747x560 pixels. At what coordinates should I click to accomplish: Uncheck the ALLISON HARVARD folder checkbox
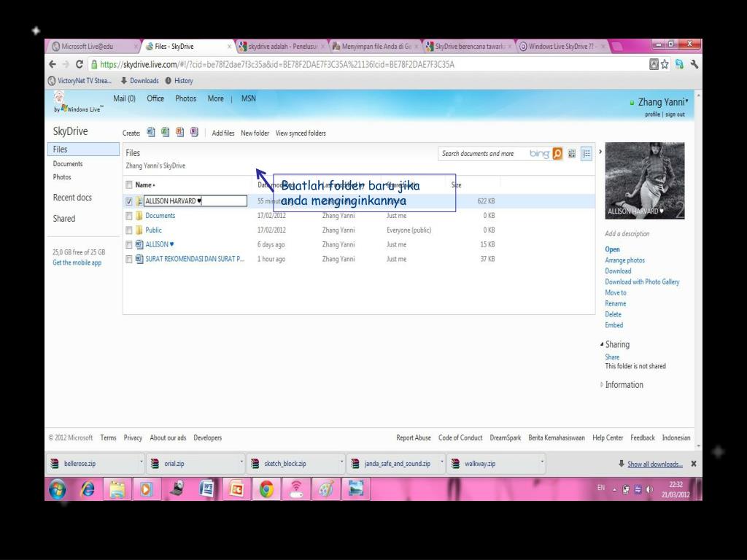click(128, 201)
